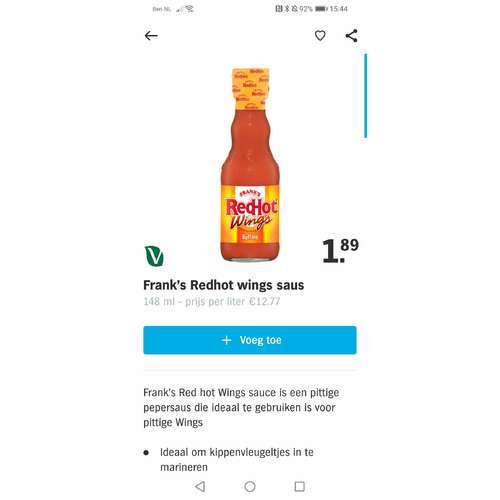
Task: Open the Frank's RedHot bottle image
Action: click(x=250, y=164)
